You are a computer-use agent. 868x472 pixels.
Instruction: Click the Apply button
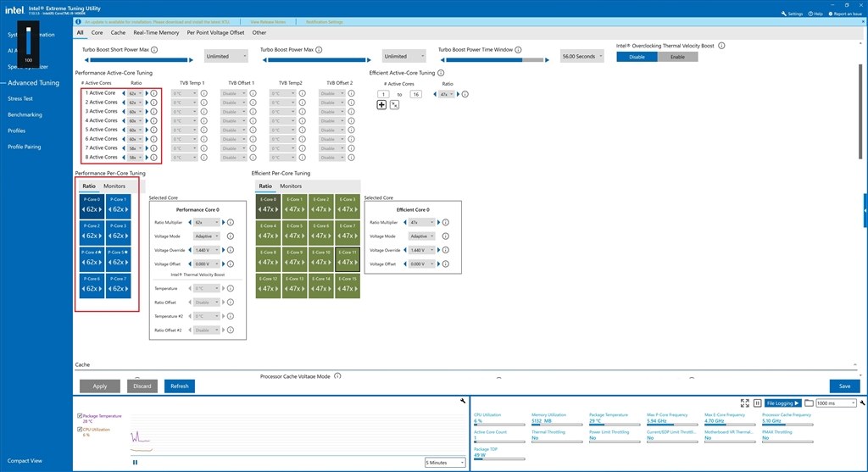point(100,386)
